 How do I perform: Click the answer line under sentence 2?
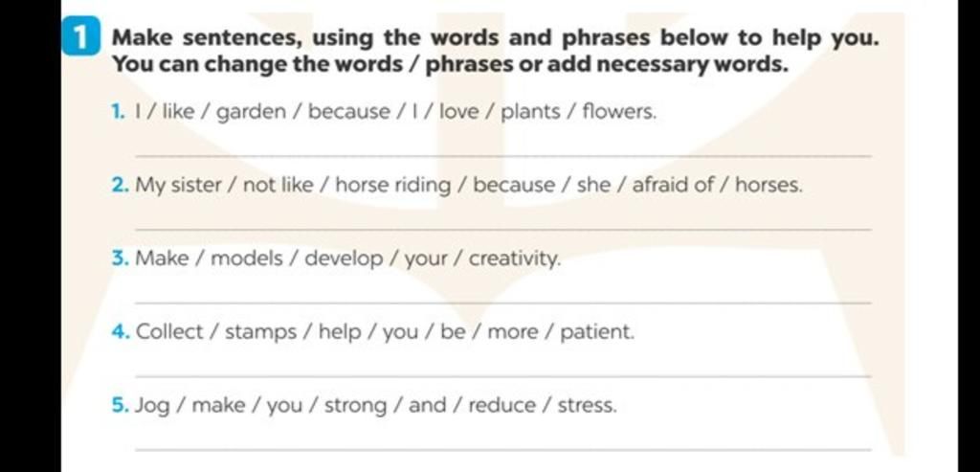click(x=503, y=229)
